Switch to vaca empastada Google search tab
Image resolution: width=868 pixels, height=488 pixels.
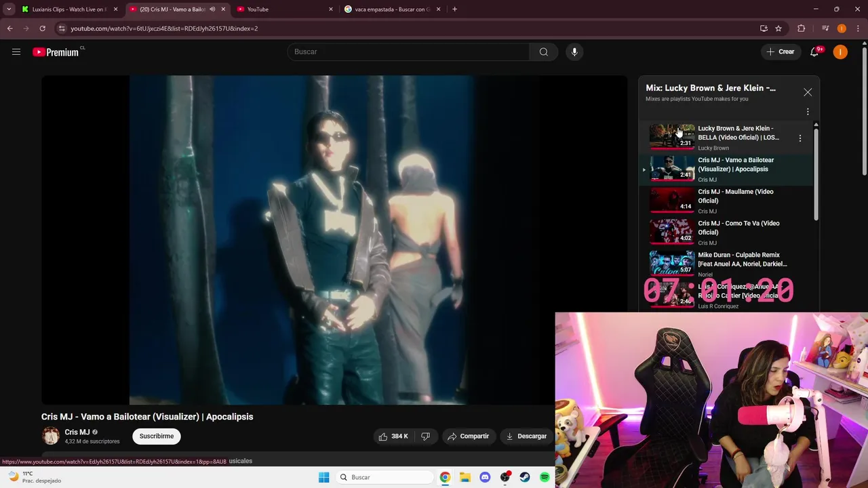[393, 9]
